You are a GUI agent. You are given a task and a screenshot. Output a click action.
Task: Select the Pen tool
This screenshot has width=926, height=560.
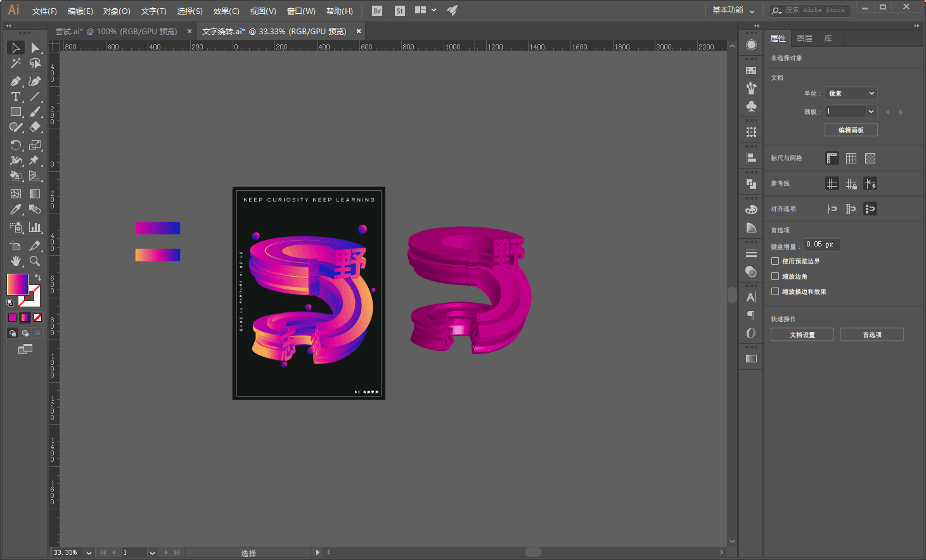pyautogui.click(x=16, y=81)
